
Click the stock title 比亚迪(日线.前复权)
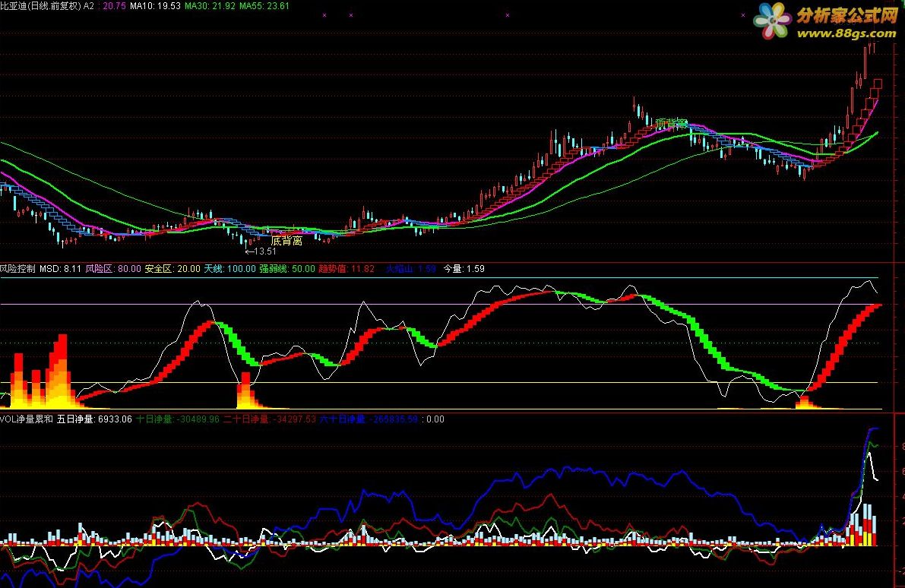pyautogui.click(x=40, y=6)
